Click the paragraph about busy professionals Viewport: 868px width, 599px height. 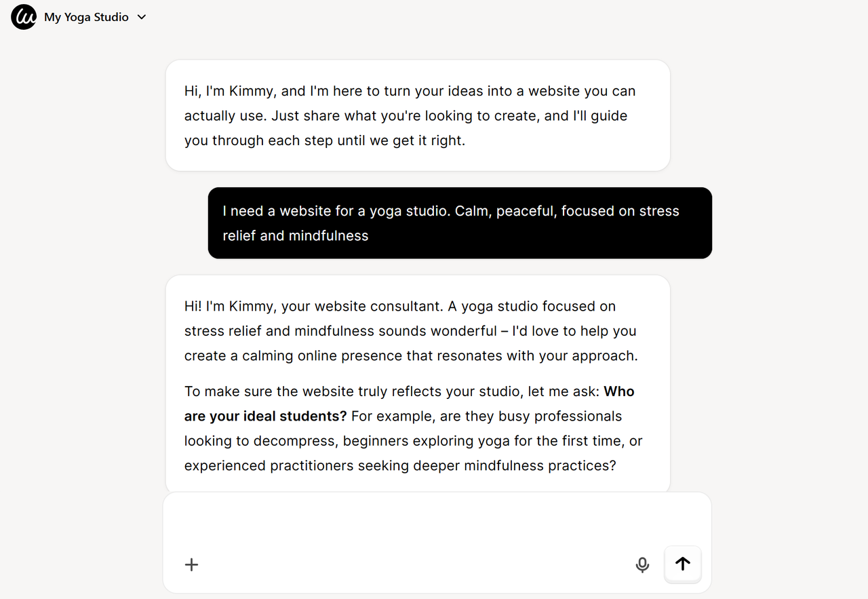(414, 429)
